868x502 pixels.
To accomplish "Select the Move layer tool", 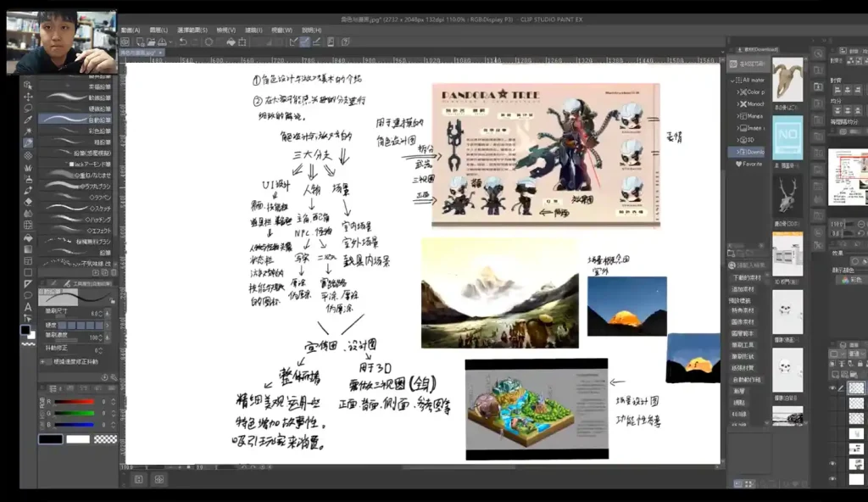I will point(28,97).
